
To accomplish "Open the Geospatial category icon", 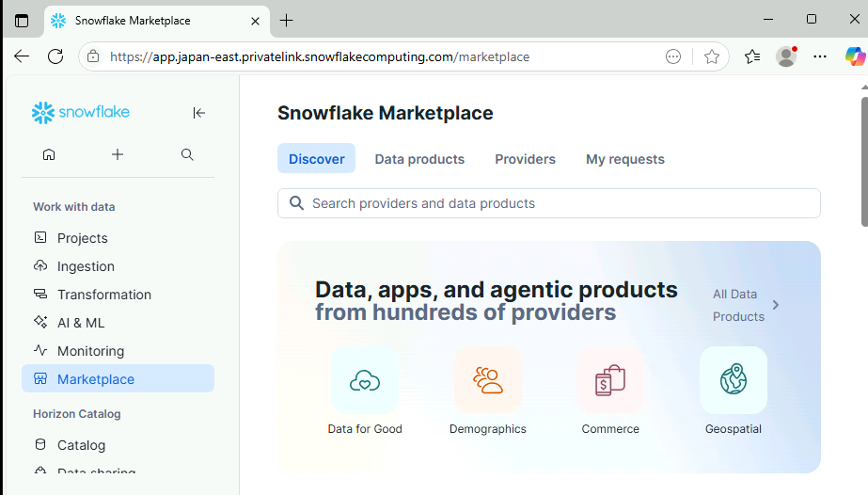I will (733, 380).
